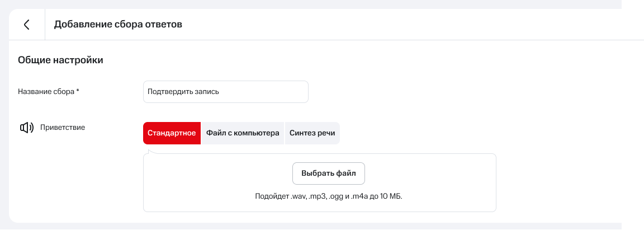Click the Название сбора field label
This screenshot has width=644, height=244.
pyautogui.click(x=46, y=92)
